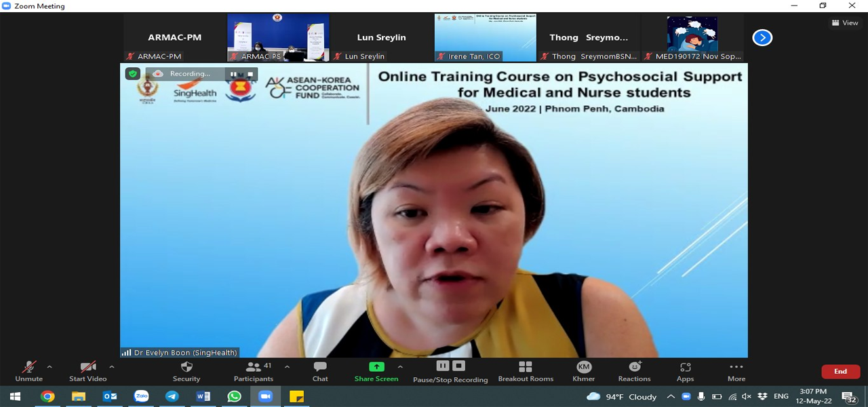Open the Chat panel
Viewport: 868px width, 407px height.
[319, 371]
